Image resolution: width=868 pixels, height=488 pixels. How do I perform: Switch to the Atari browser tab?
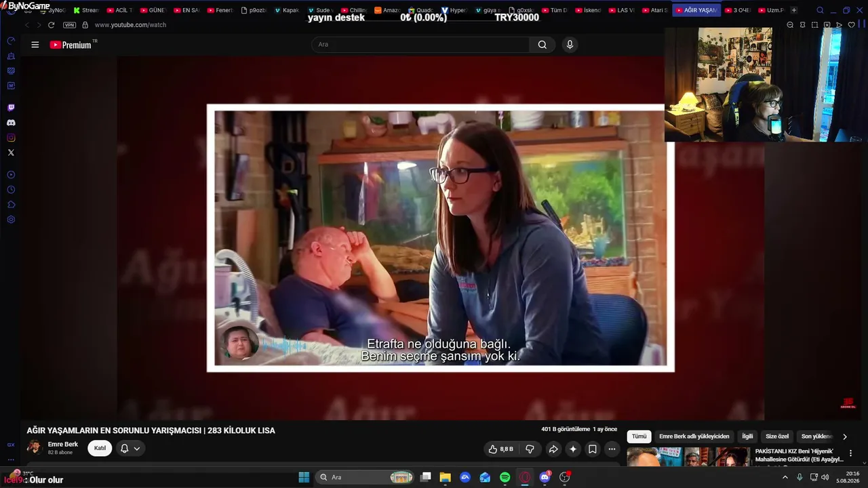click(x=655, y=10)
